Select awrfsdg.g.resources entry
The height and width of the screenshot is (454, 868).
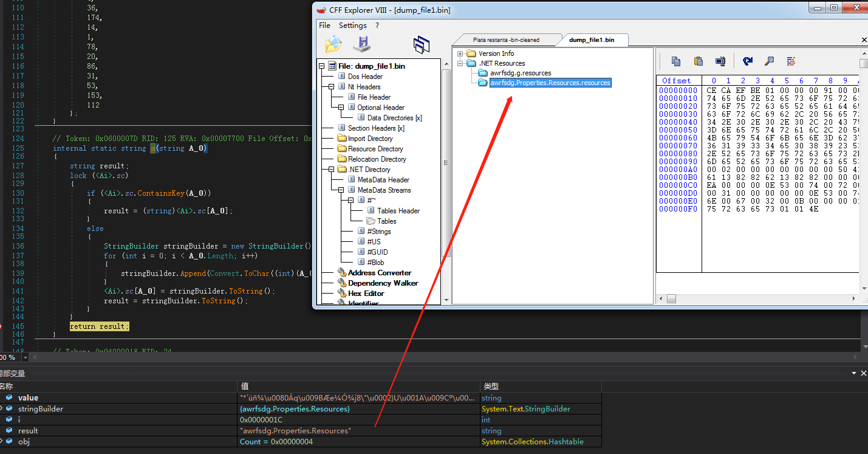pos(521,73)
